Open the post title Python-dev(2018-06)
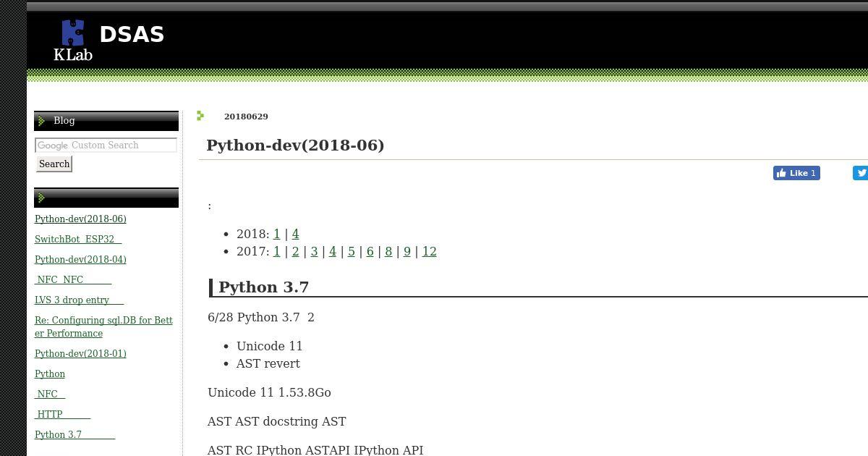The width and height of the screenshot is (868, 456). (295, 145)
